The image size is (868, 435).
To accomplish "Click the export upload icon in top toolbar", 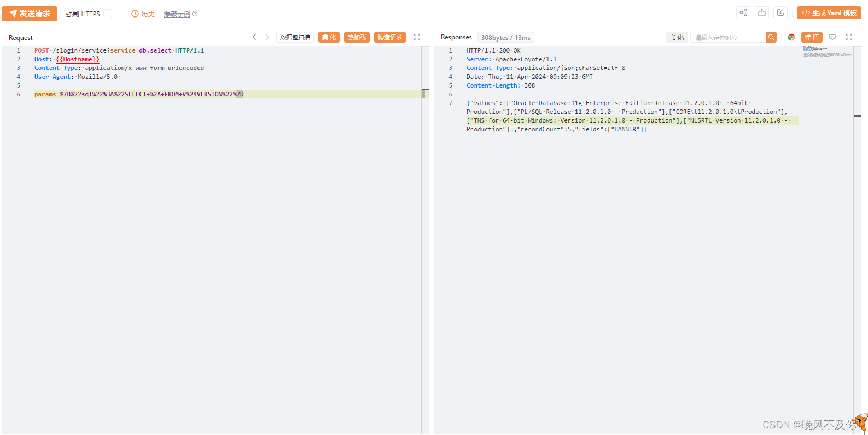I will (x=762, y=13).
